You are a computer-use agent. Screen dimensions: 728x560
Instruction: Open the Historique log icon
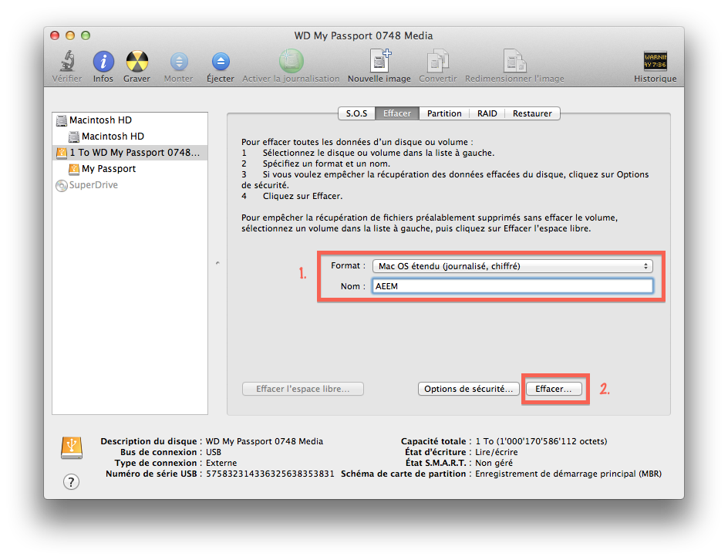(x=655, y=62)
